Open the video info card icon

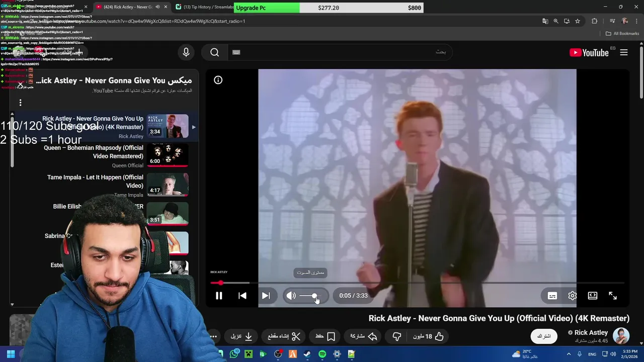tap(218, 80)
